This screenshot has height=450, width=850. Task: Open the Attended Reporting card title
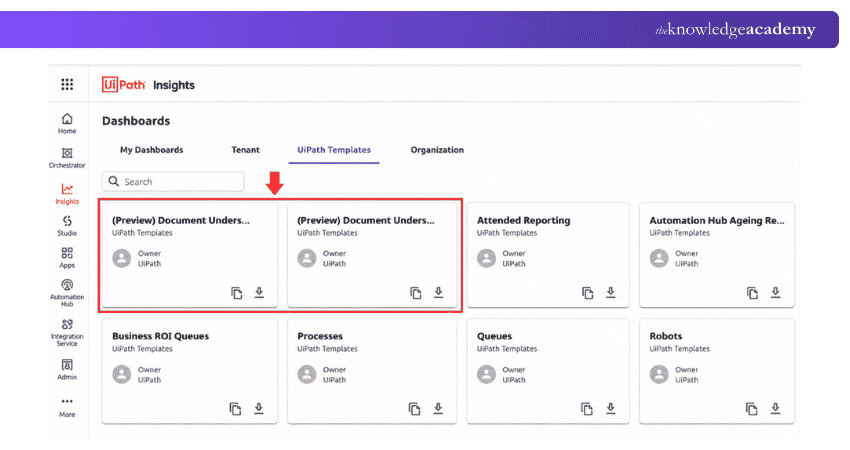pos(524,220)
